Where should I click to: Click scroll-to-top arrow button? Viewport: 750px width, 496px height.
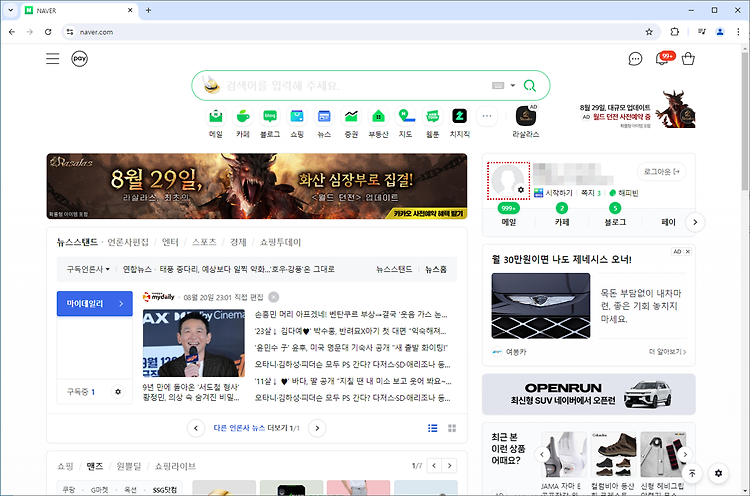pyautogui.click(x=692, y=473)
